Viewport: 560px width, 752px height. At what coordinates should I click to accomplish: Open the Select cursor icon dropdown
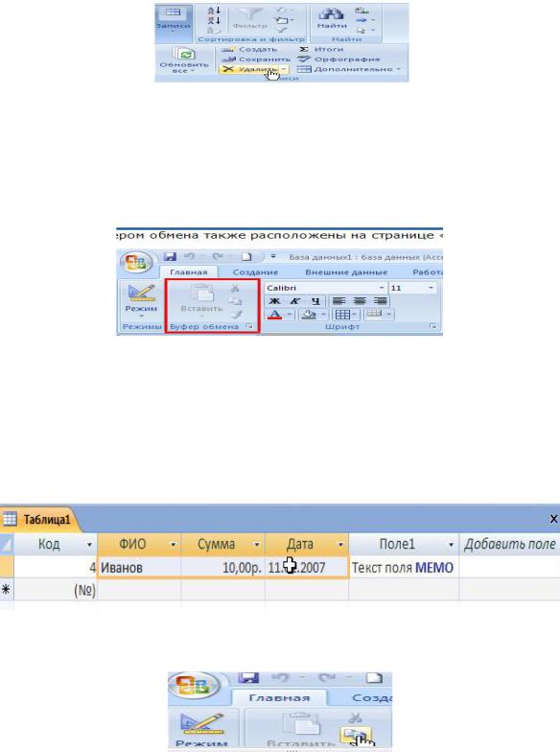(364, 31)
